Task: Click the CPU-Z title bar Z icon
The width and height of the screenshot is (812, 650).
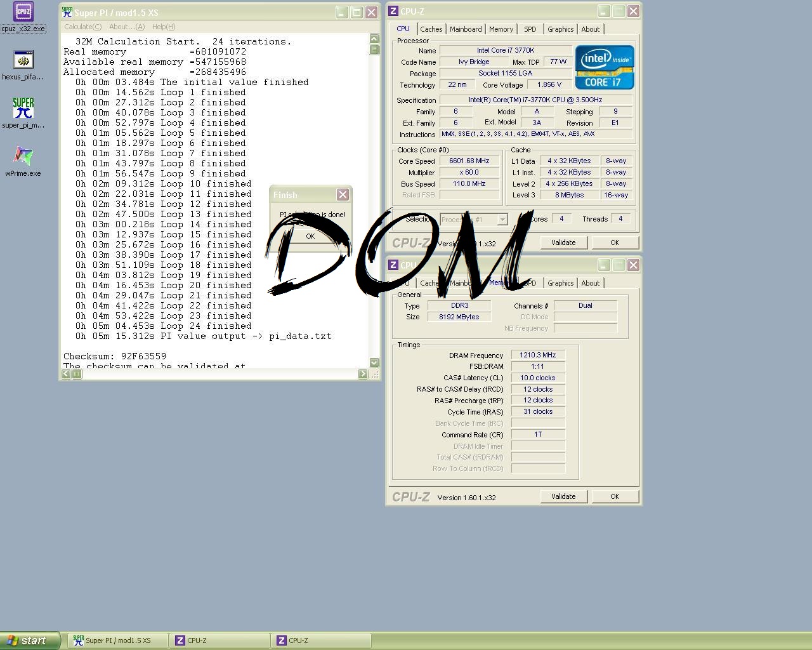Action: (x=393, y=11)
